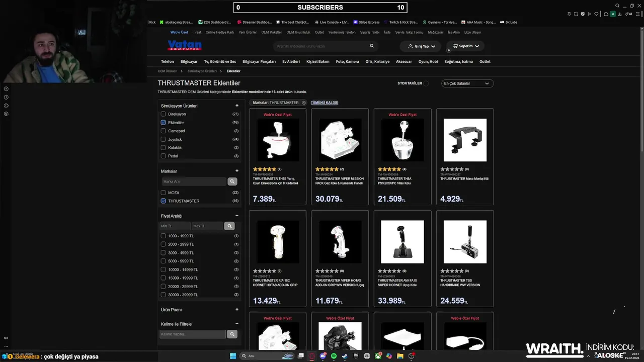644x362 pixels.
Task: Open the THRUSTMASTER TSS HANDBRAKE product image
Action: click(465, 242)
